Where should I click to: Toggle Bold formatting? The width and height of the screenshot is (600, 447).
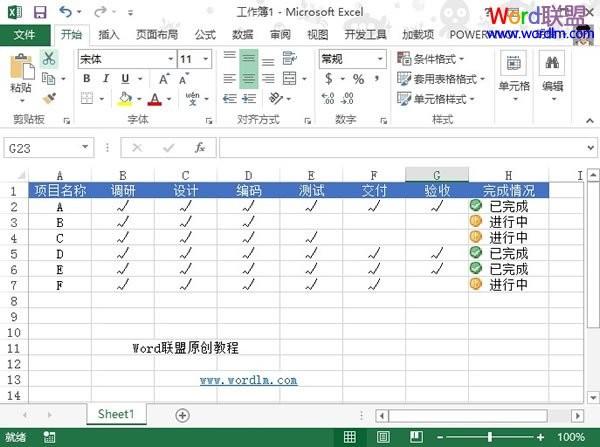(x=87, y=79)
